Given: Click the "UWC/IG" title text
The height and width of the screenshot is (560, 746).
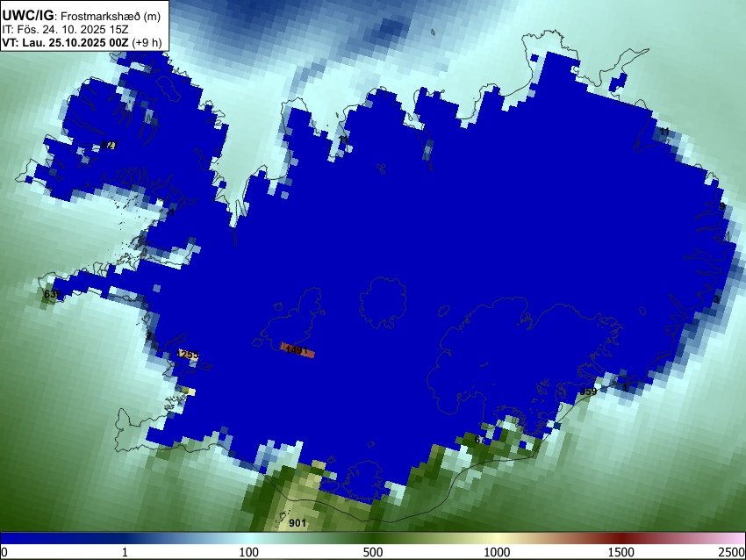Looking at the screenshot, I should 27,16.
